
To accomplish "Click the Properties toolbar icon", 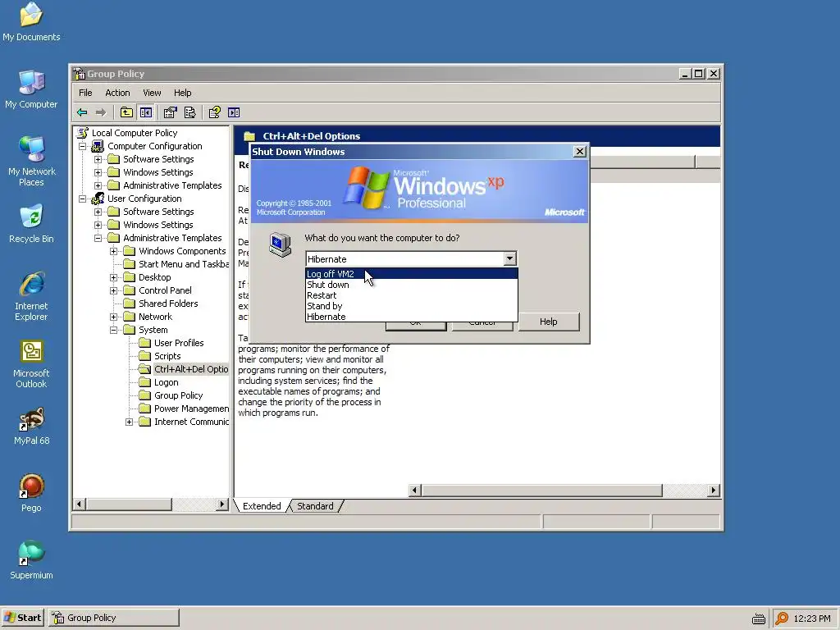I will pos(171,112).
